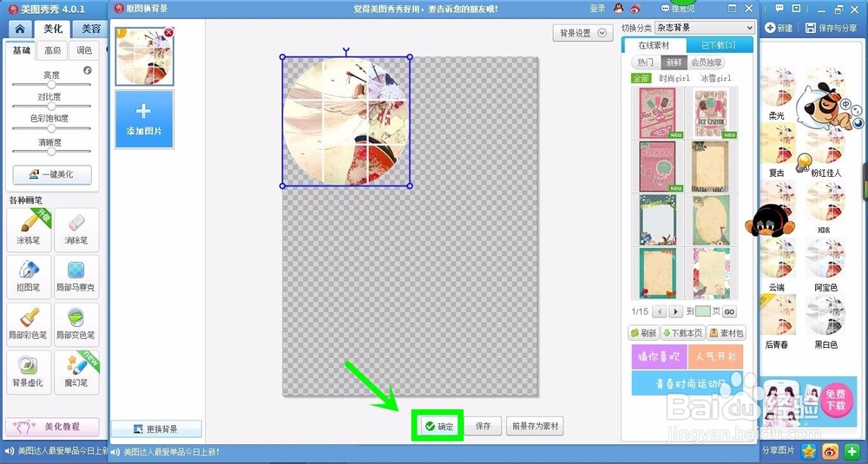868x464 pixels.
Task: Remove the foreground thumbnail with red X
Action: click(x=168, y=33)
